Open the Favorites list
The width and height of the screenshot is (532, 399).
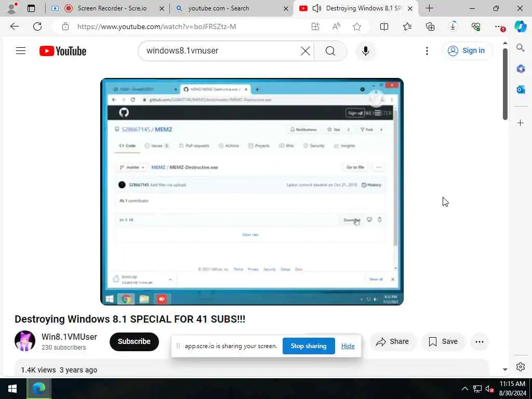tap(407, 26)
